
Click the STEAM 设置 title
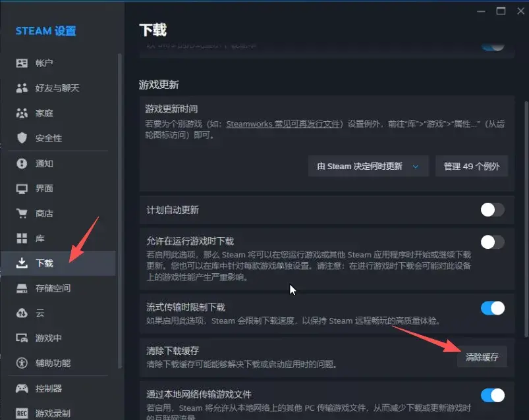tap(46, 31)
